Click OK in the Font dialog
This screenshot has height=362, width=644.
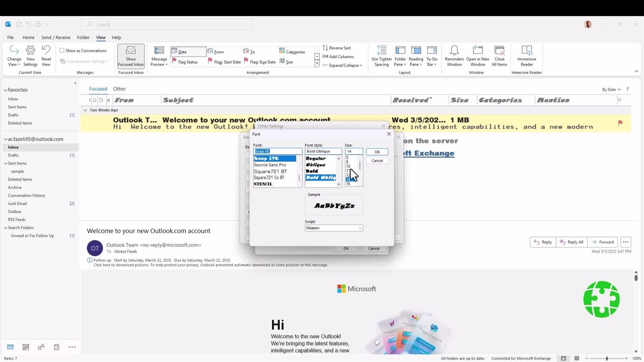point(377,152)
